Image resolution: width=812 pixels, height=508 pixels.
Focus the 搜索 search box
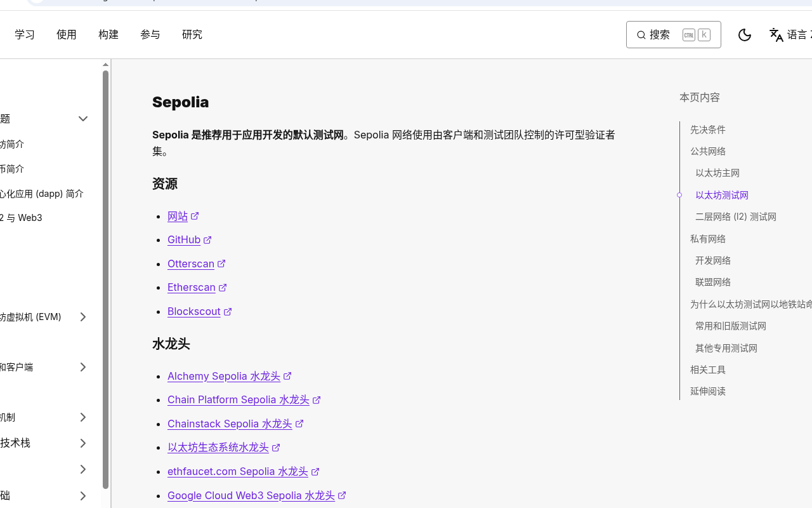pyautogui.click(x=674, y=35)
